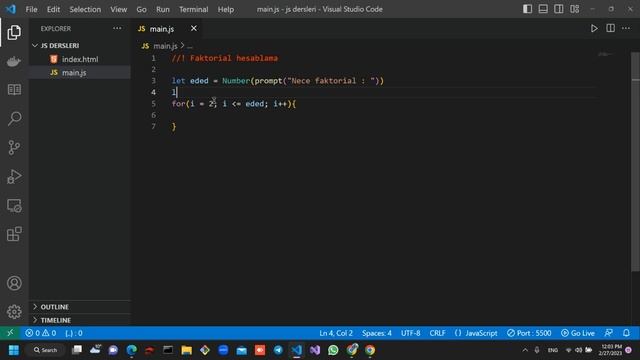640x360 pixels.
Task: Open Telegram from the taskbar
Action: 278,350
